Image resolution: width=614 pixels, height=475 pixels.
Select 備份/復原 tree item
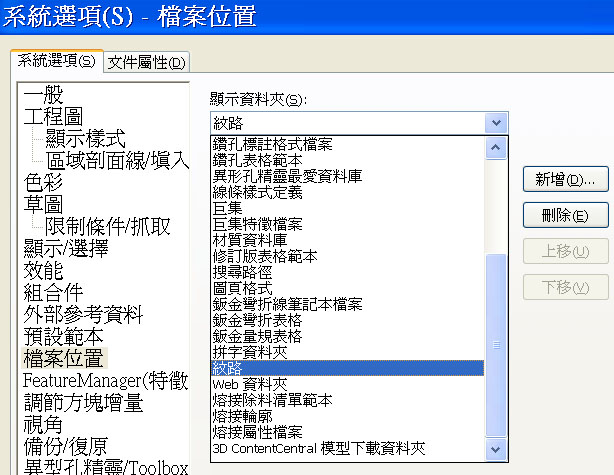(x=65, y=446)
